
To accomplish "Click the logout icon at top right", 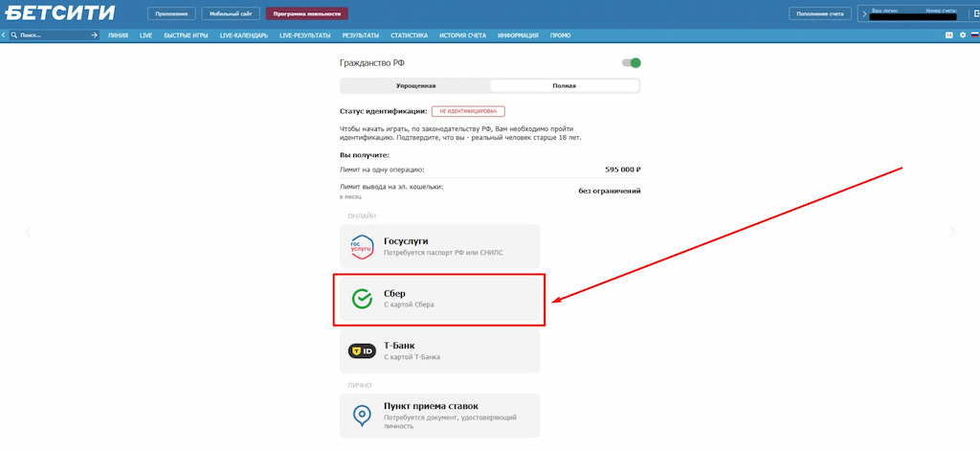I will click(x=976, y=13).
